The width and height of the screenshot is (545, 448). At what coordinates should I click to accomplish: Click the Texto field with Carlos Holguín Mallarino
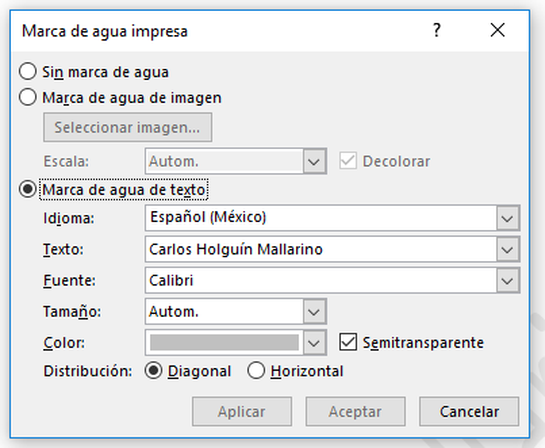coord(321,250)
